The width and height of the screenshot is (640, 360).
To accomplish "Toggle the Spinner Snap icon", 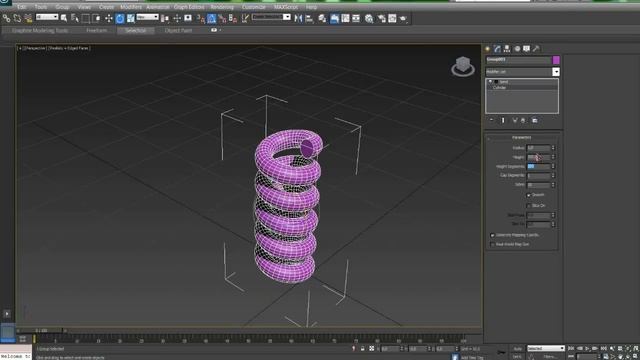I will click(x=233, y=18).
